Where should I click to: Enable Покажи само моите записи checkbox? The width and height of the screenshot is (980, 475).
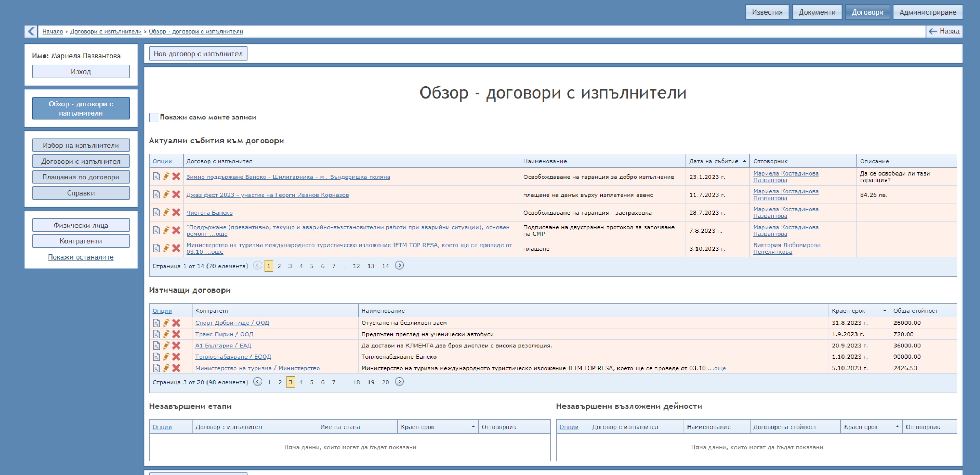154,117
